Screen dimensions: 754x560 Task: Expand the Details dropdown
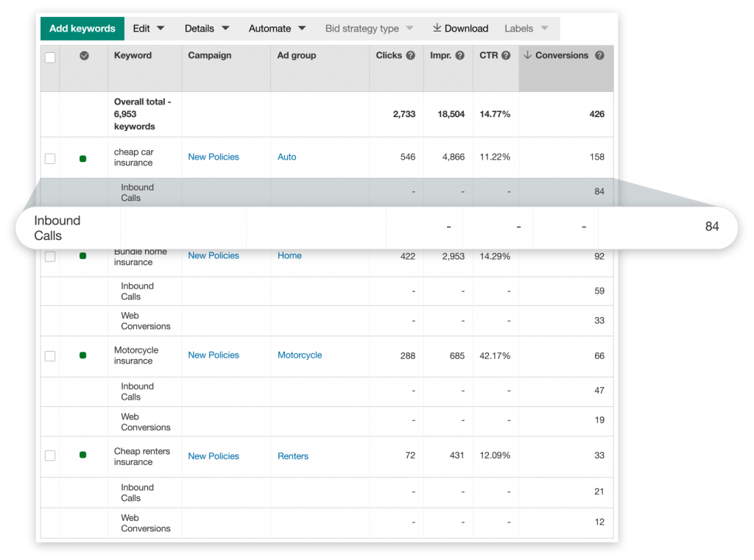[x=207, y=29]
